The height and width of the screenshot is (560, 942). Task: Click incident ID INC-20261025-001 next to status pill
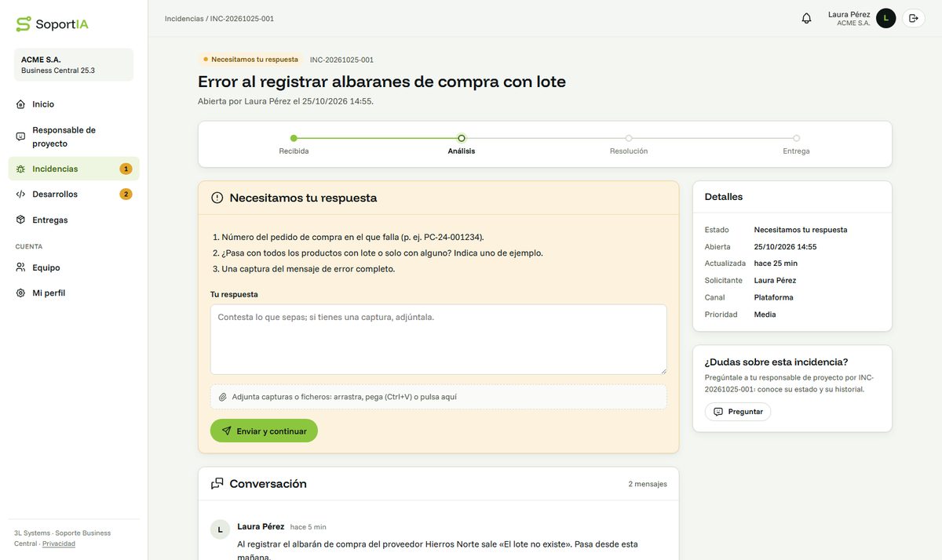coord(341,60)
